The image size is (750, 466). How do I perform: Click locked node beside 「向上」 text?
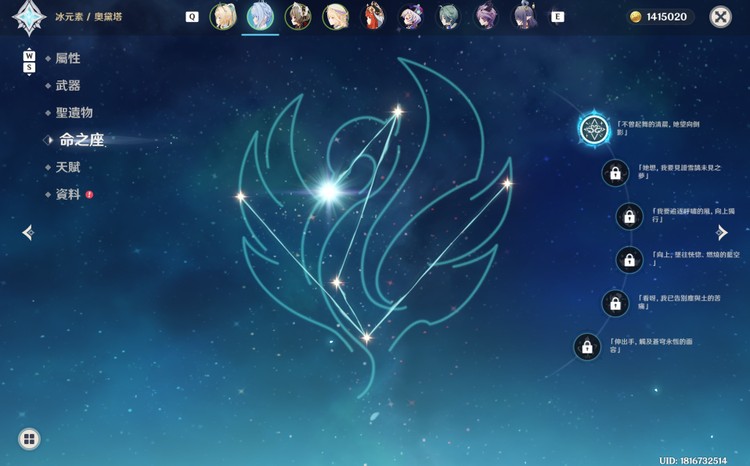(629, 260)
